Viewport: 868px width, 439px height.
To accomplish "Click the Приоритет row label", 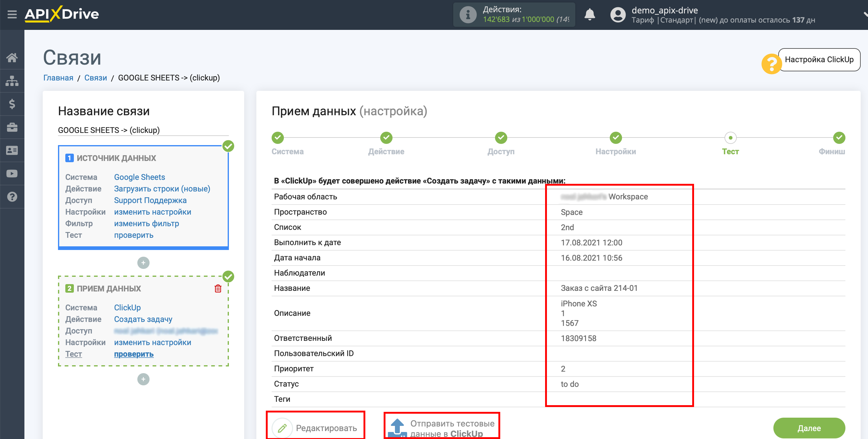I will 294,369.
